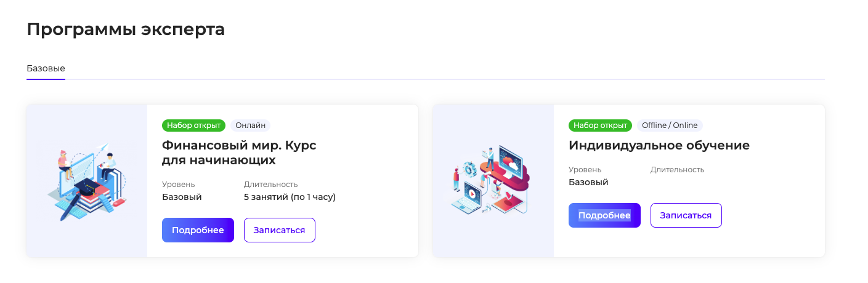This screenshot has height=283, width=868.
Task: Click Подробнее in the Индивидуальное обучение card
Action: [604, 215]
